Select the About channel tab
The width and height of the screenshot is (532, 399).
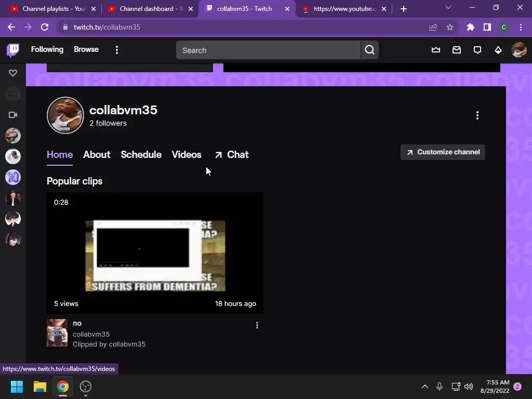tap(97, 155)
